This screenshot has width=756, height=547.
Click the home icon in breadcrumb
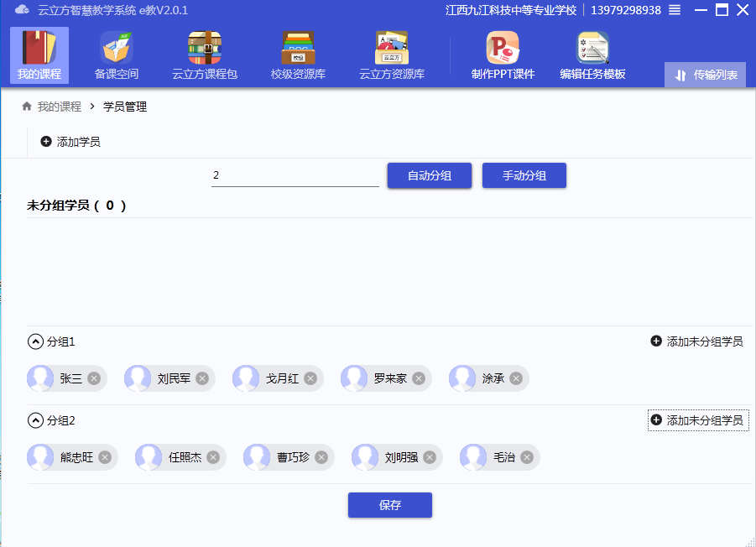[27, 107]
